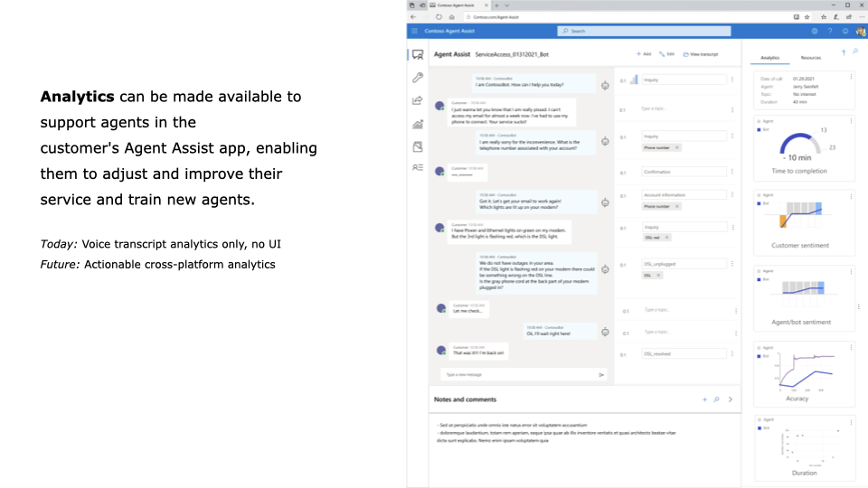Pin the Analytics panel
Screen dimensions: 868x488
point(844,52)
